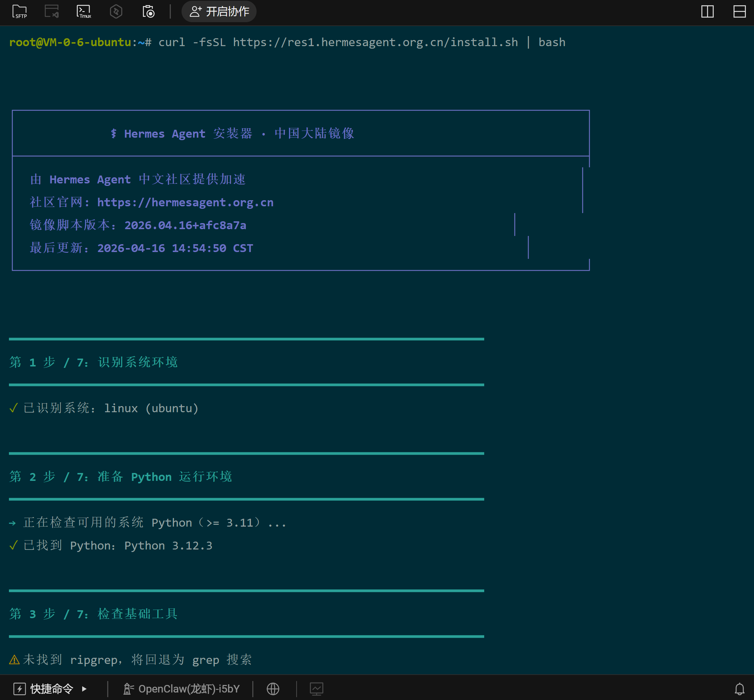The height and width of the screenshot is (700, 754).
Task: Click the Hermes Agent 安装器 banner title
Action: [x=232, y=133]
